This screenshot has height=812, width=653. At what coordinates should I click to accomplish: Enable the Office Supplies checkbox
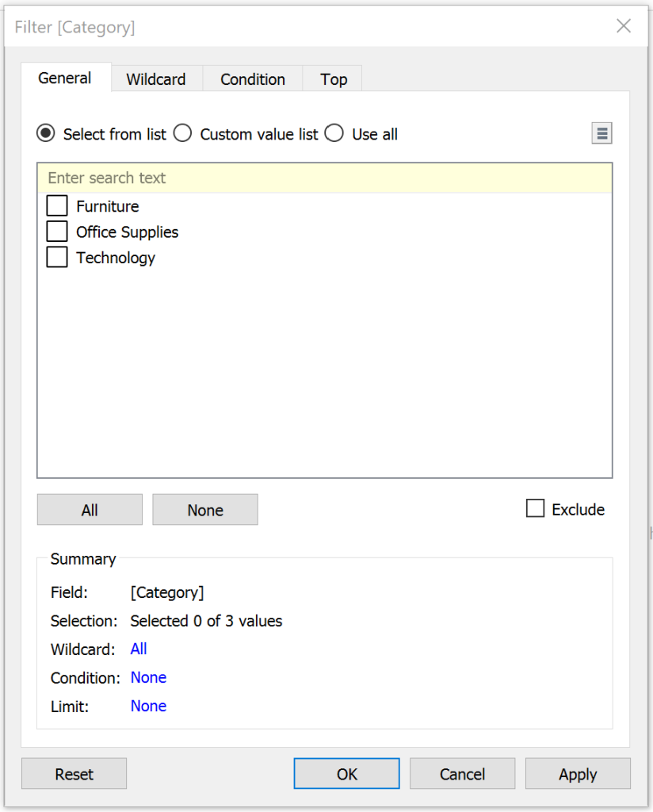[x=56, y=231]
